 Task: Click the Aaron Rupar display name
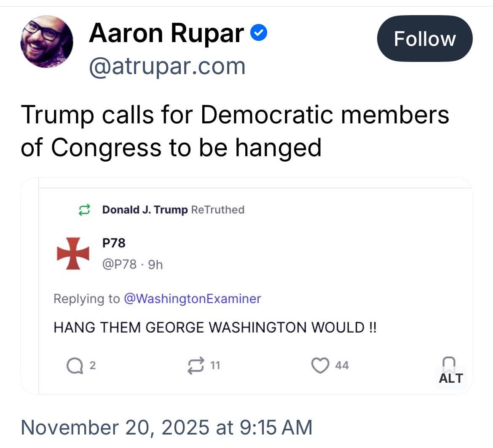coord(166,33)
